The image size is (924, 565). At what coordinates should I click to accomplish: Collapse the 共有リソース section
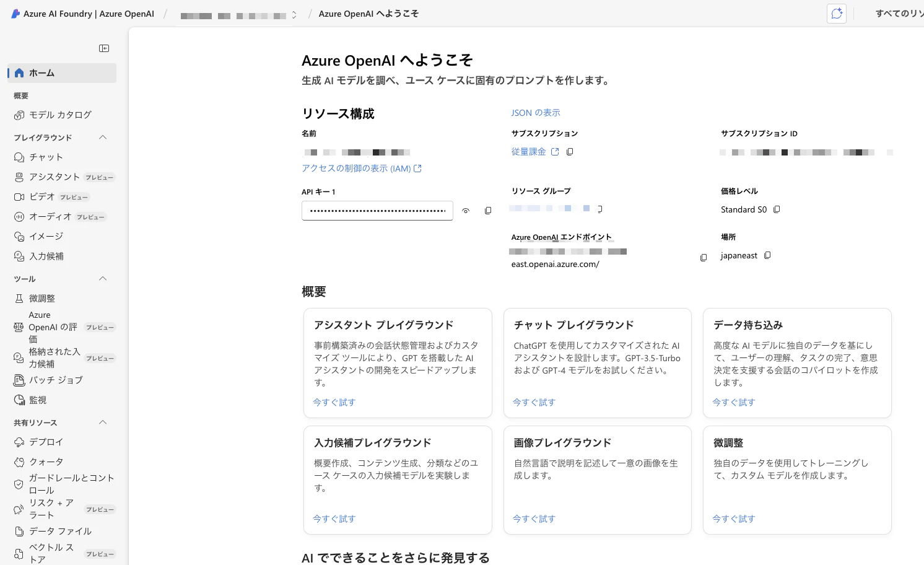click(x=103, y=422)
